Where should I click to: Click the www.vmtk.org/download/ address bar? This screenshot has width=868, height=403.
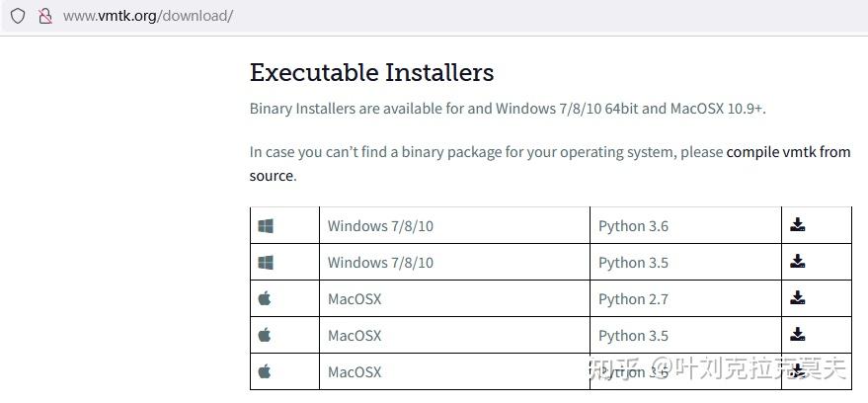pyautogui.click(x=148, y=17)
